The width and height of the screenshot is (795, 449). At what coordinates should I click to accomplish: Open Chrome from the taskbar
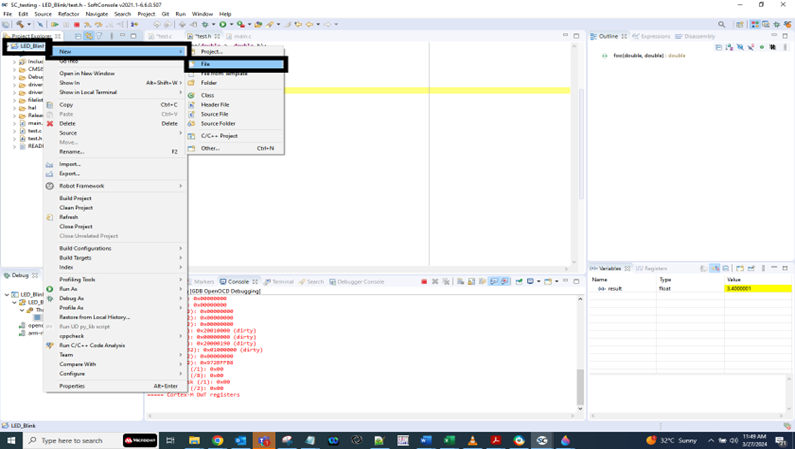(x=218, y=440)
